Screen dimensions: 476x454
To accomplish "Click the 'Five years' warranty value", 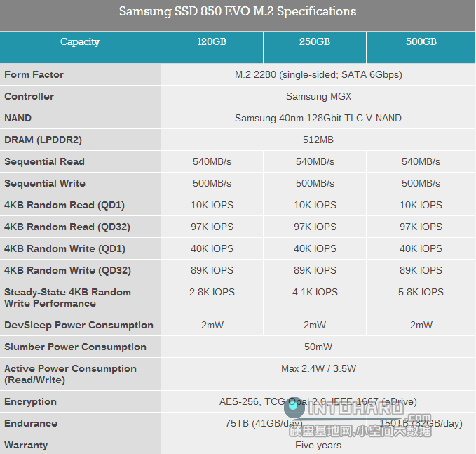I will pos(318,445).
